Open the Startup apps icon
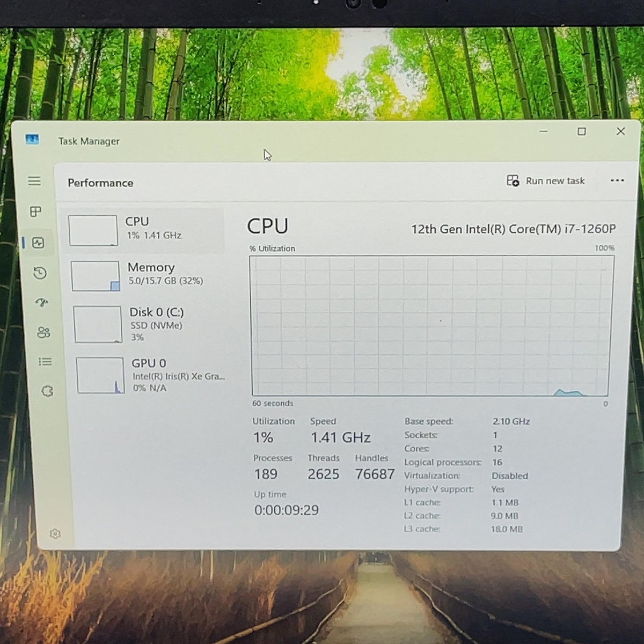Viewport: 644px width, 644px height. point(42,303)
